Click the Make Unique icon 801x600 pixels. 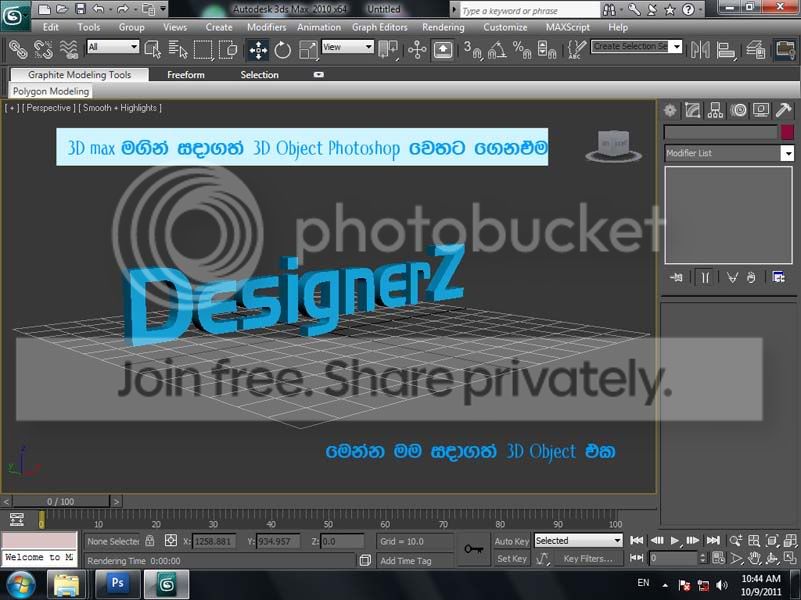click(x=732, y=277)
